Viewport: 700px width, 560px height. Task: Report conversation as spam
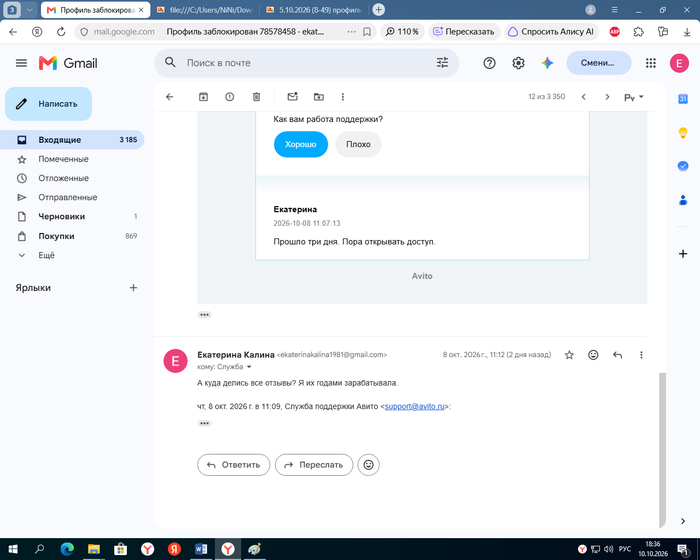pos(229,97)
